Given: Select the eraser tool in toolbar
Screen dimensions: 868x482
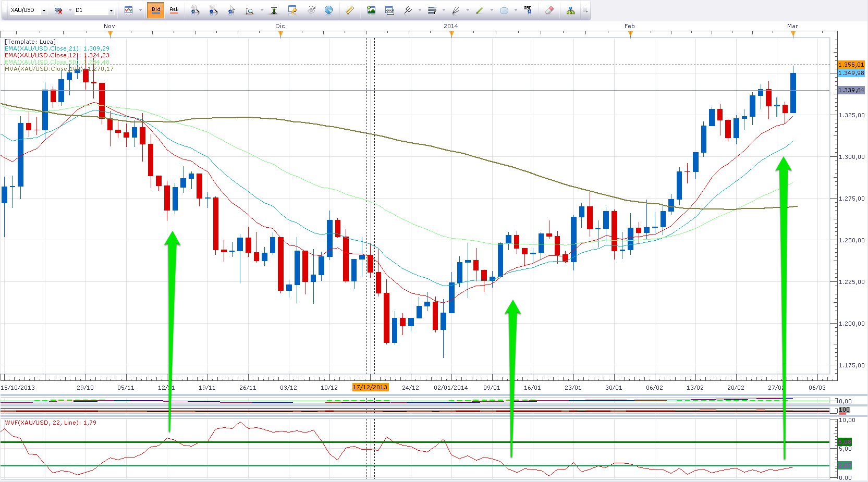Looking at the screenshot, I should [549, 10].
